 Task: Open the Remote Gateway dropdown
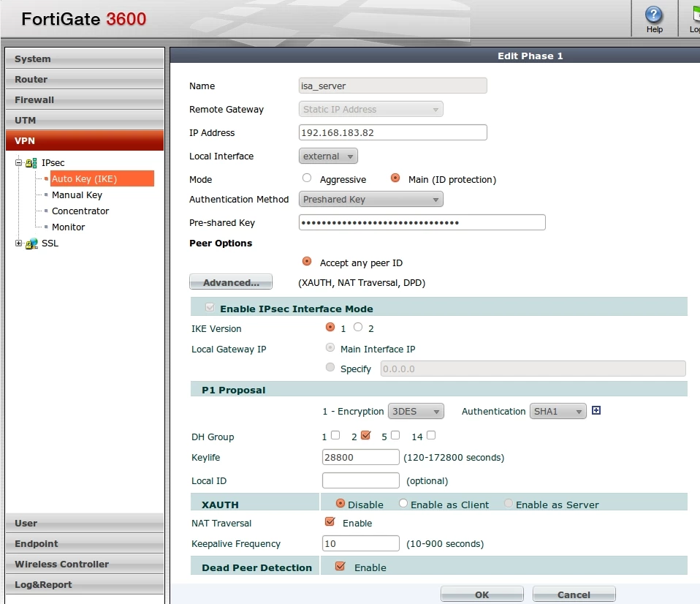pyautogui.click(x=370, y=109)
